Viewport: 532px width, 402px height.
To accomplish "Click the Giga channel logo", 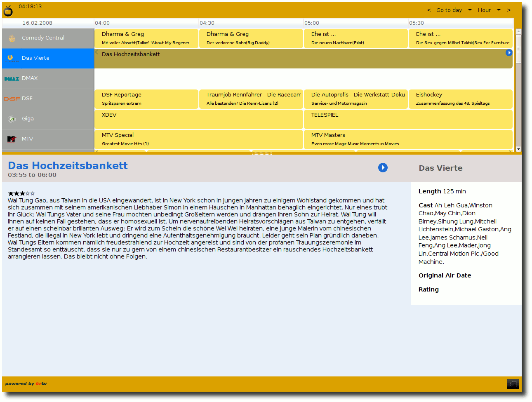I will (x=12, y=119).
